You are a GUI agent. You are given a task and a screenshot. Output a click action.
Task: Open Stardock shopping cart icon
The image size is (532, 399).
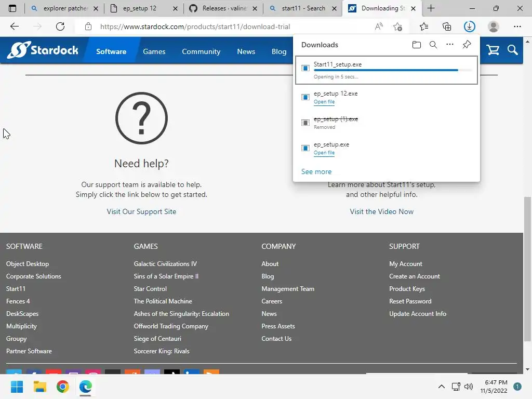(493, 50)
